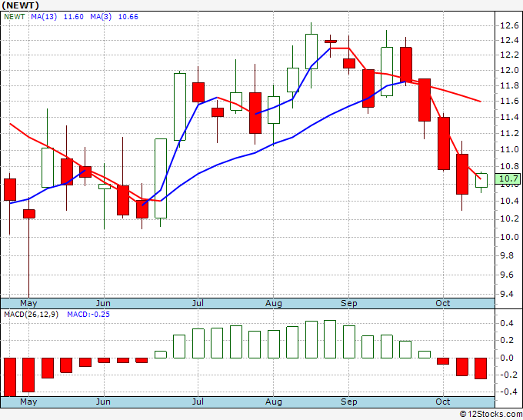The height and width of the screenshot is (420, 523).
Task: Click the last white candle near 10.7
Action: pos(481,180)
